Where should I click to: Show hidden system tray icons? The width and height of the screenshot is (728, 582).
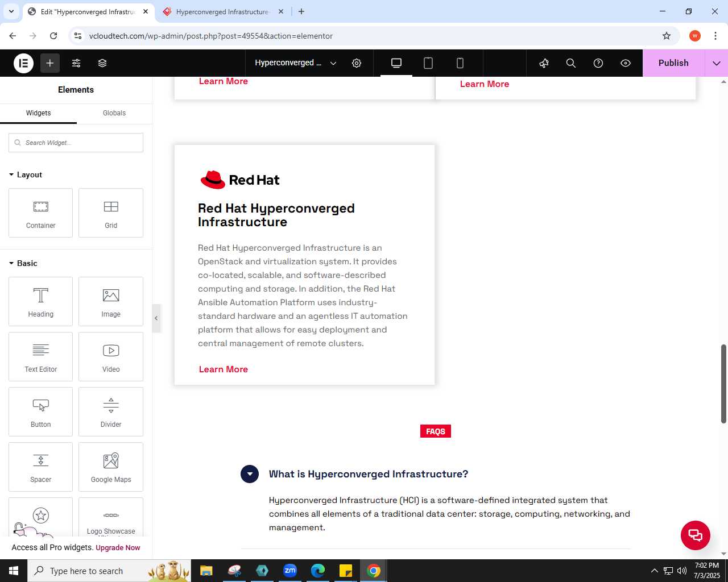pyautogui.click(x=655, y=571)
